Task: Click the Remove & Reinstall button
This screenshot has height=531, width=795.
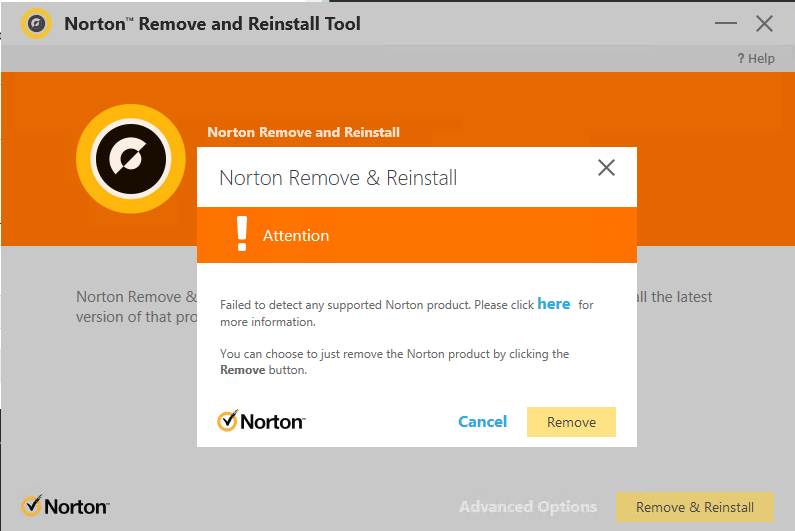Action: (695, 507)
